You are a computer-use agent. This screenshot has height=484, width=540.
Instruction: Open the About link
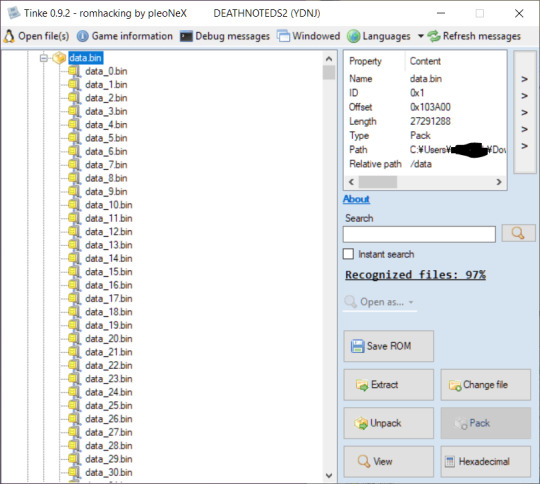pyautogui.click(x=356, y=199)
